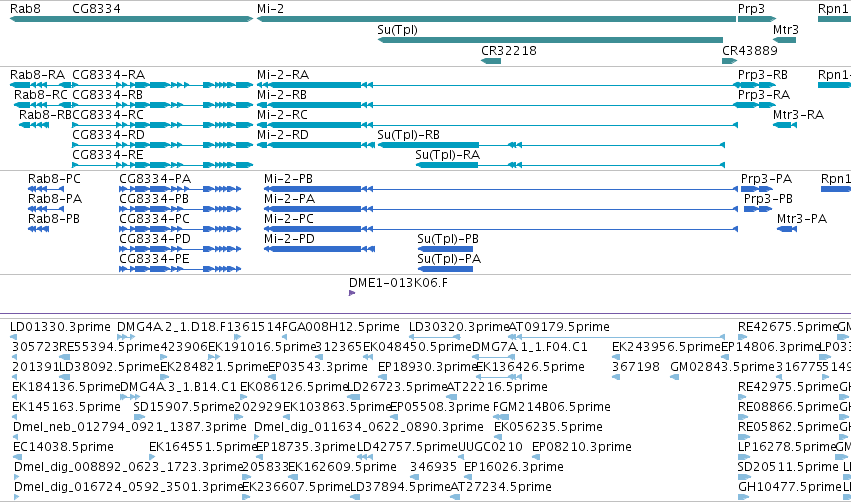The height and width of the screenshot is (502, 851).
Task: Open EST AT27234.5prime
Action: (456, 497)
